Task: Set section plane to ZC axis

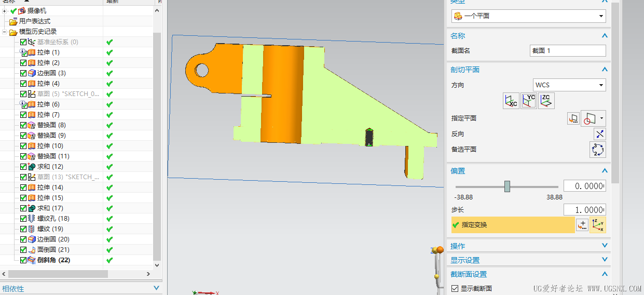Action: (546, 101)
